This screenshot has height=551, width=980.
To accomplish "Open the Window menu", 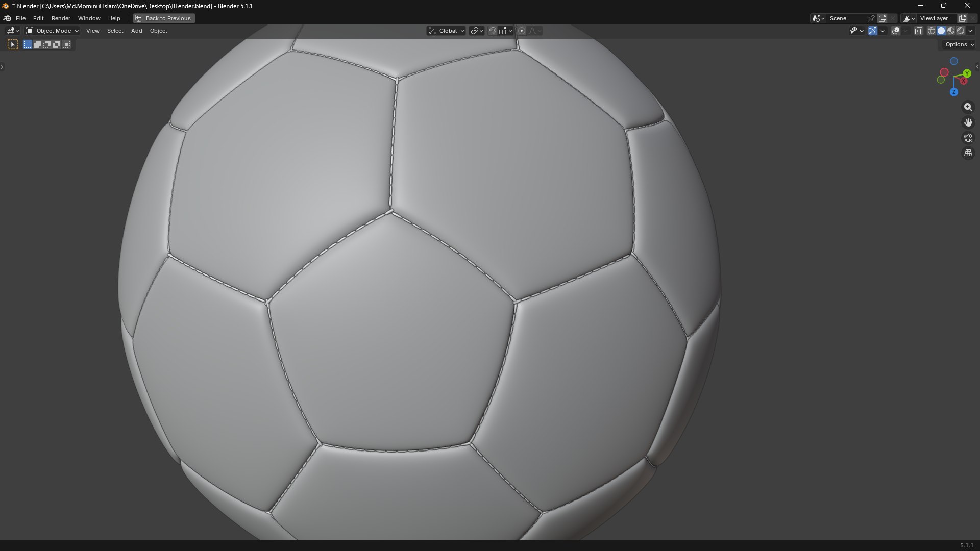I will (89, 18).
